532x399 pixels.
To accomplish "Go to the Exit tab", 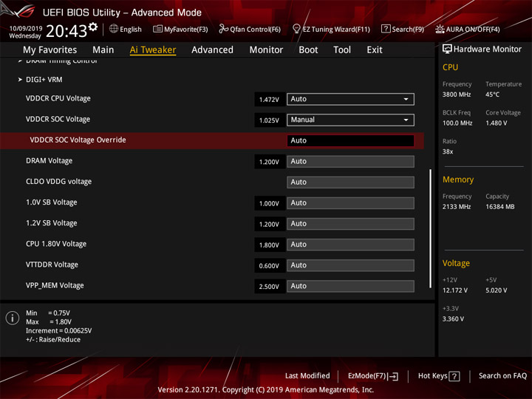I will point(375,50).
